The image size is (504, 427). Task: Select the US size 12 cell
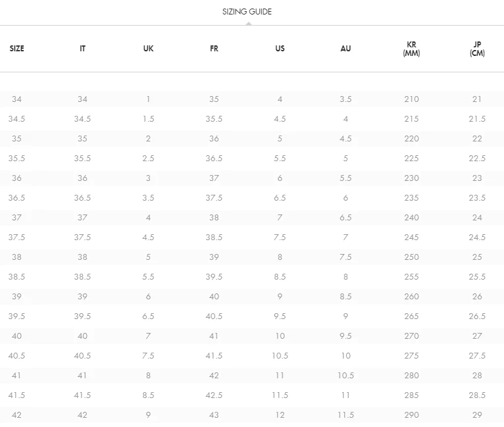280,414
